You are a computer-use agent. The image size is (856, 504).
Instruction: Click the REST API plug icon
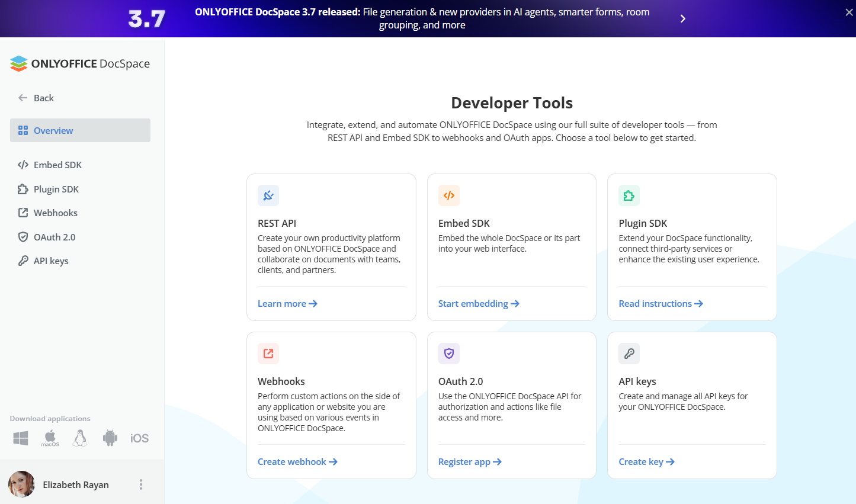(x=268, y=195)
